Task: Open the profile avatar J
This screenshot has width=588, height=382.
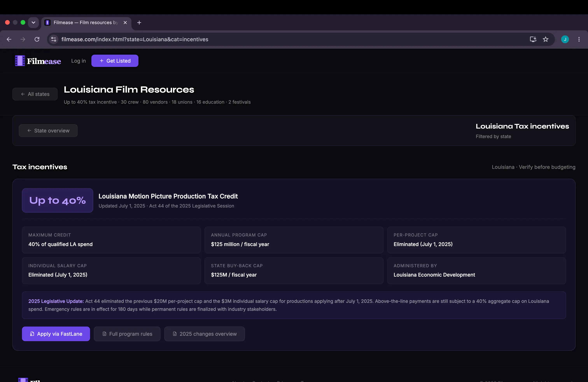Action: [x=565, y=39]
